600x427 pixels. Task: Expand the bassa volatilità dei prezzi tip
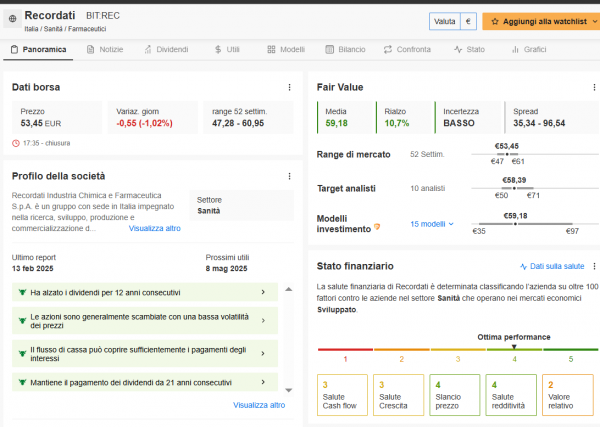coord(145,321)
